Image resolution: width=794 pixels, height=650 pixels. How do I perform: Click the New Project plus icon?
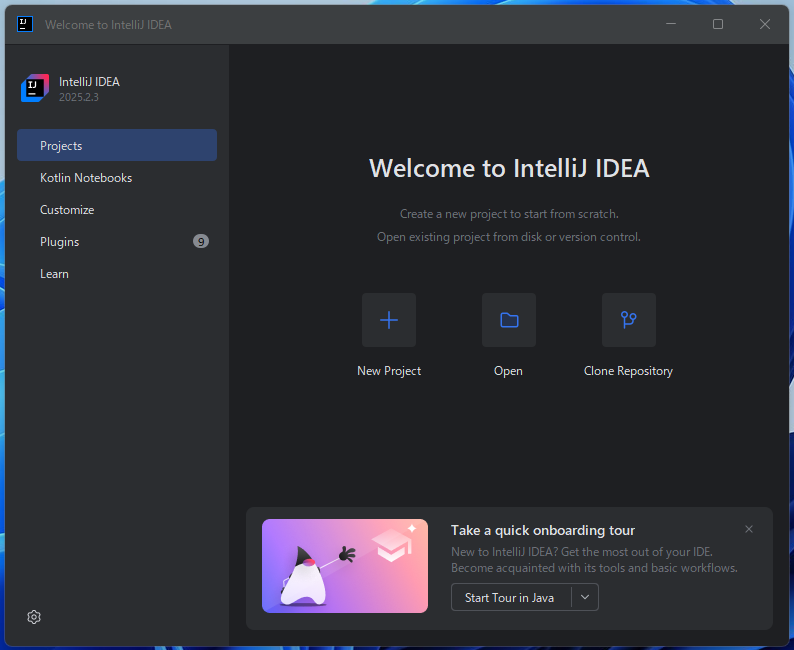click(x=389, y=320)
